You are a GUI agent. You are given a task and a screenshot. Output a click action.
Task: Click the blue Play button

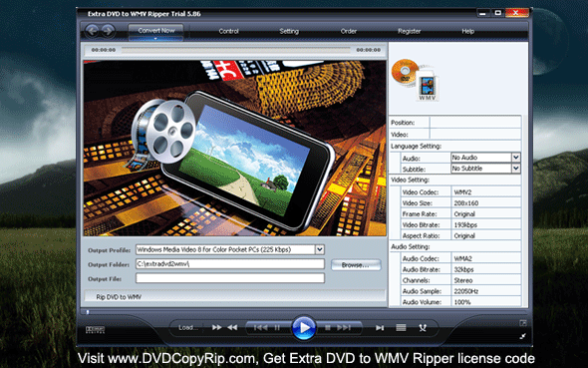(x=303, y=327)
